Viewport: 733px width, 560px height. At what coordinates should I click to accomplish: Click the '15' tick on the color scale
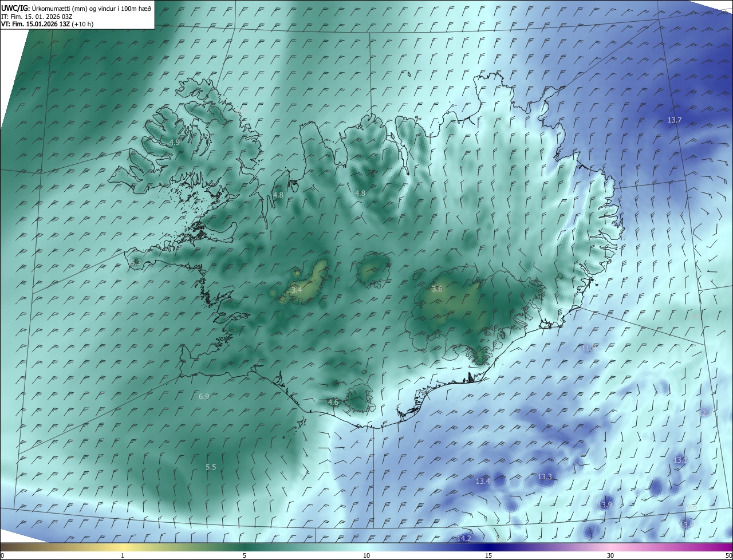(488, 555)
